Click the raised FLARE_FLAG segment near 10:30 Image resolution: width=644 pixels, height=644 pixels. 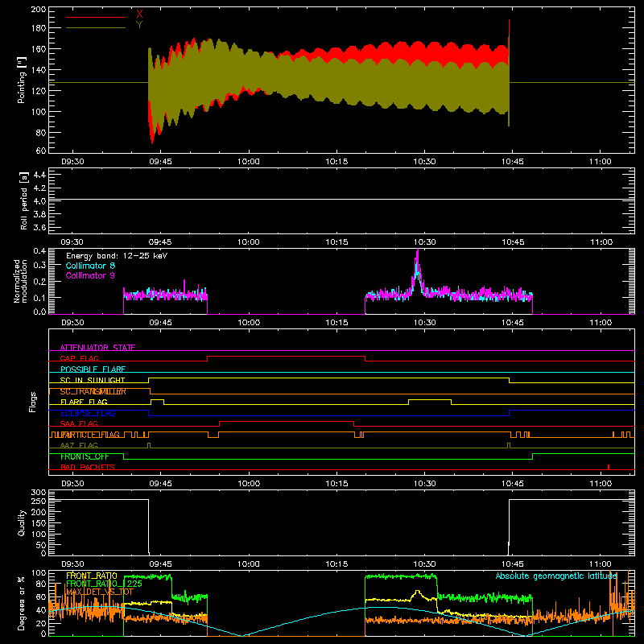pos(430,399)
